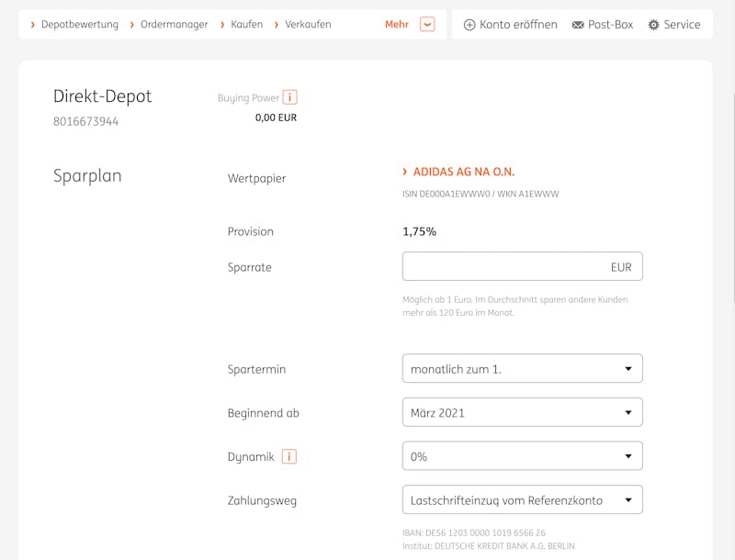Image resolution: width=735 pixels, height=560 pixels.
Task: Click the Post-Box envelope icon
Action: (x=578, y=25)
